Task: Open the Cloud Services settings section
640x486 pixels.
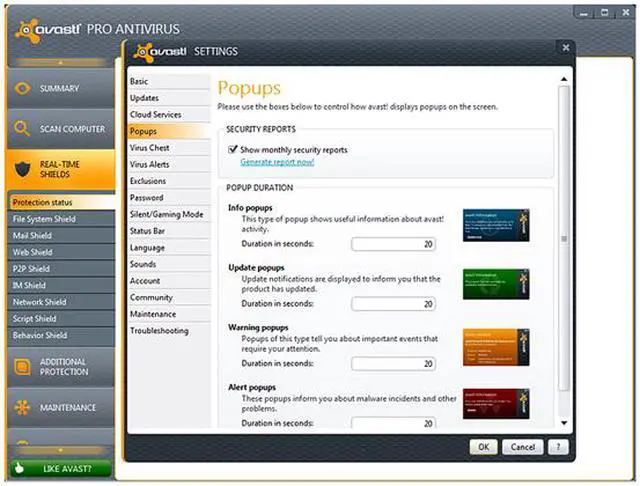Action: (x=169, y=115)
